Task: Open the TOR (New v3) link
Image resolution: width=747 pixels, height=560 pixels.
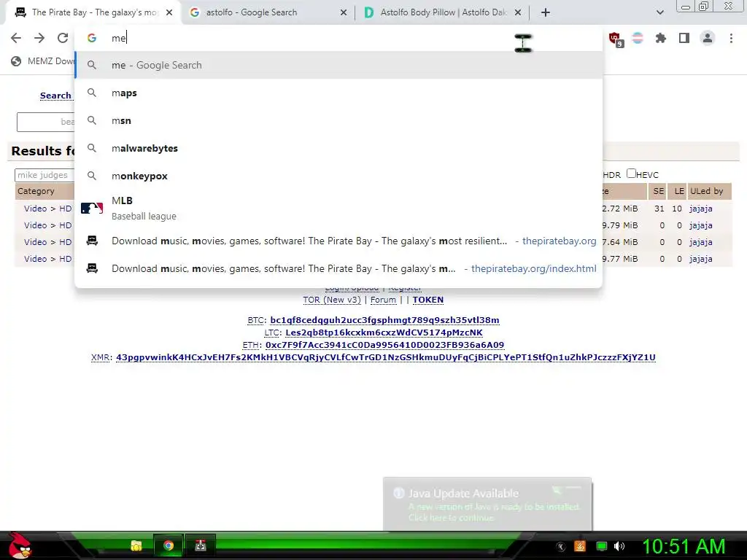Action: pos(332,300)
